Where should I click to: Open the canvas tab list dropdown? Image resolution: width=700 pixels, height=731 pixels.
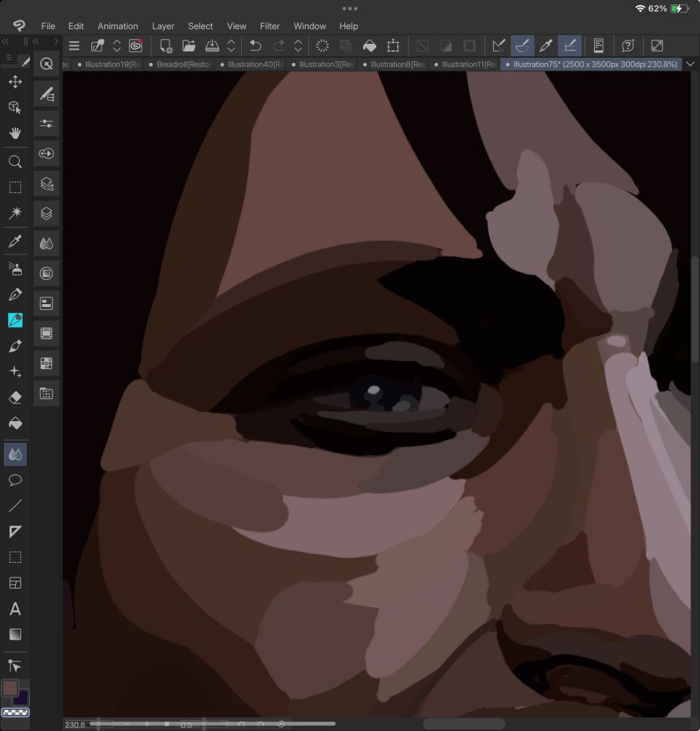click(691, 64)
